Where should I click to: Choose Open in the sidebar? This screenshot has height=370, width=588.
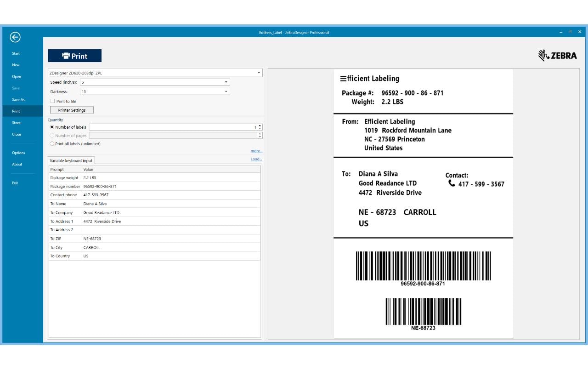point(17,76)
